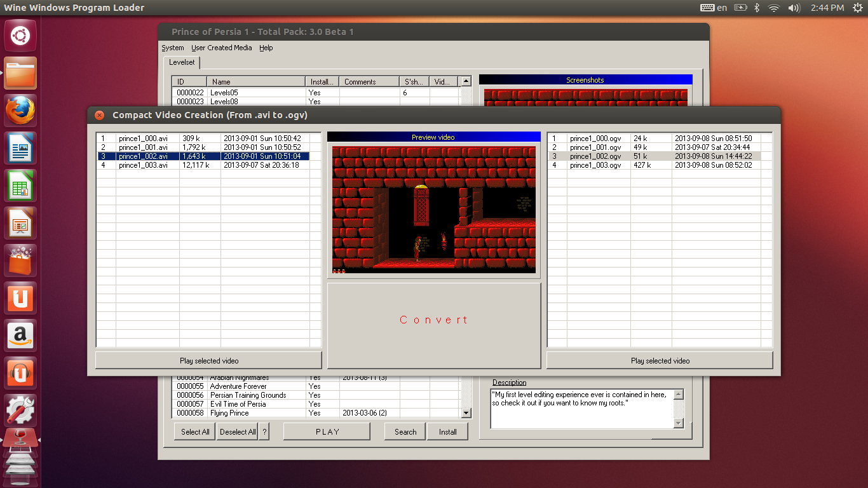Sort levelset list by Comments column
Screen dimensions: 868x488
369,81
